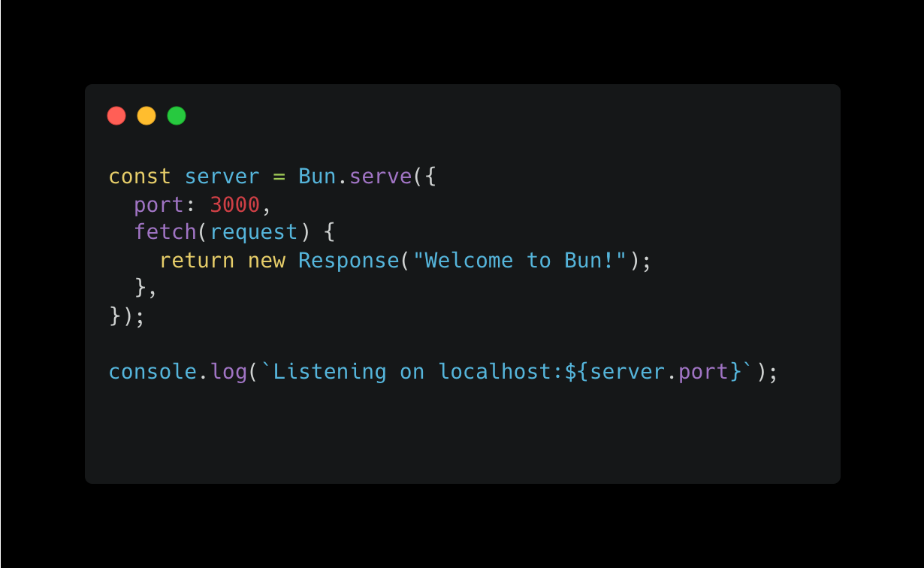Click 'server' inside the template expression

point(627,372)
